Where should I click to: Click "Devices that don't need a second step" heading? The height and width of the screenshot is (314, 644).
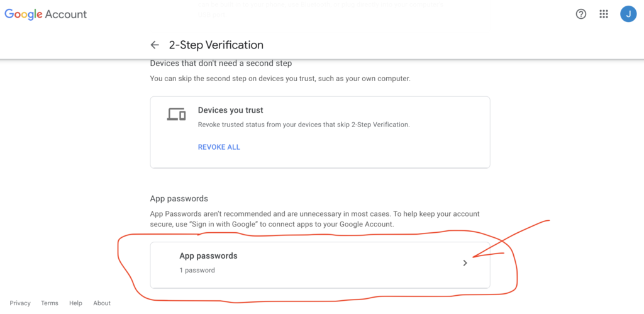coord(221,63)
